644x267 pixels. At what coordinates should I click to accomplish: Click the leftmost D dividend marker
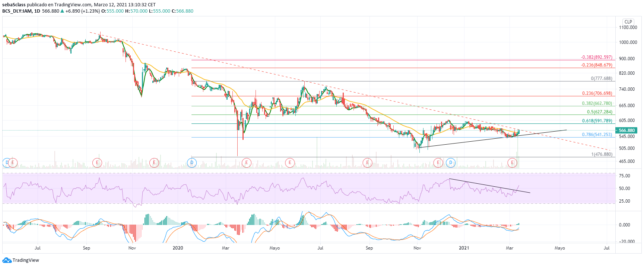(7, 163)
